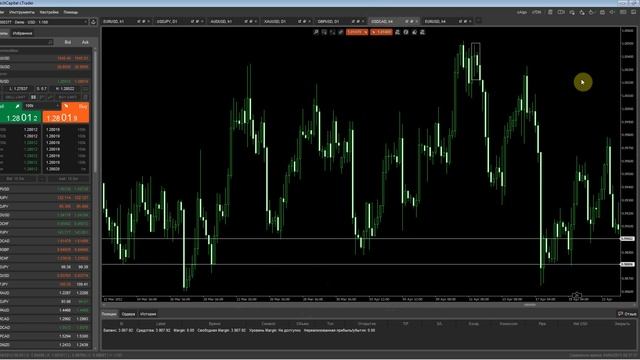640x360 pixels.
Task: Open cAlgo from the top bar
Action: [522, 12]
